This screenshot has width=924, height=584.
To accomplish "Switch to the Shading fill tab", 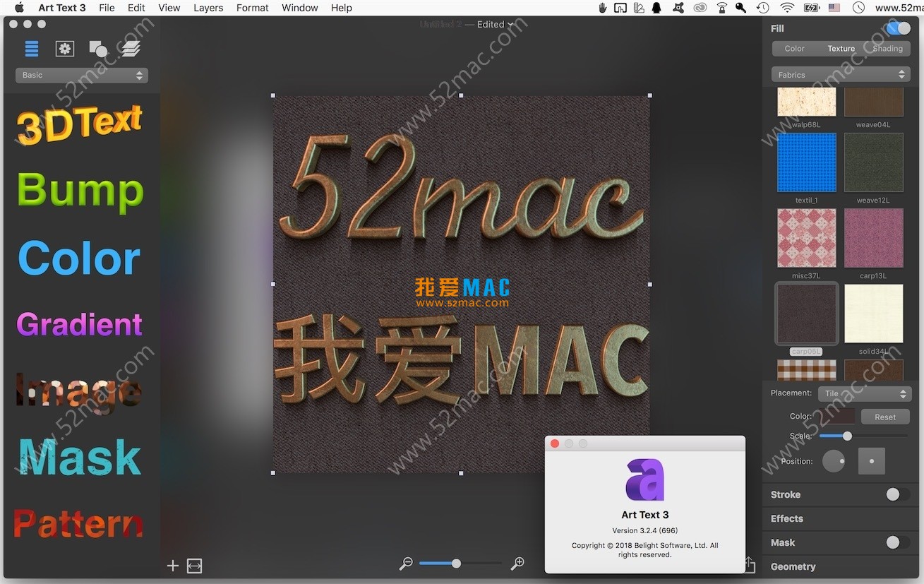I will tap(887, 49).
